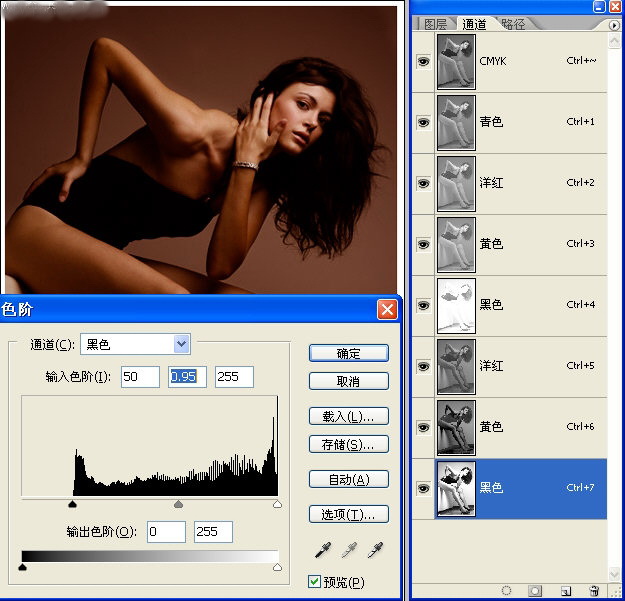Load channel as selection icon

(x=507, y=591)
